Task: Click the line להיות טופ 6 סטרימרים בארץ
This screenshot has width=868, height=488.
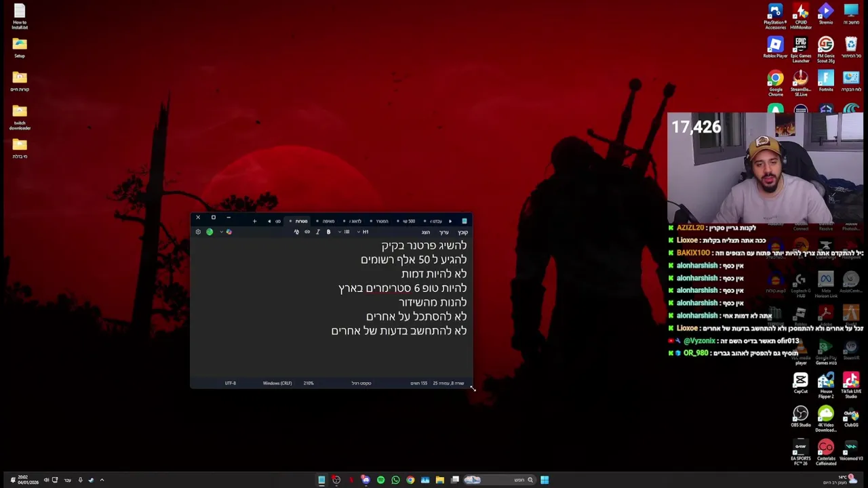Action: click(403, 288)
